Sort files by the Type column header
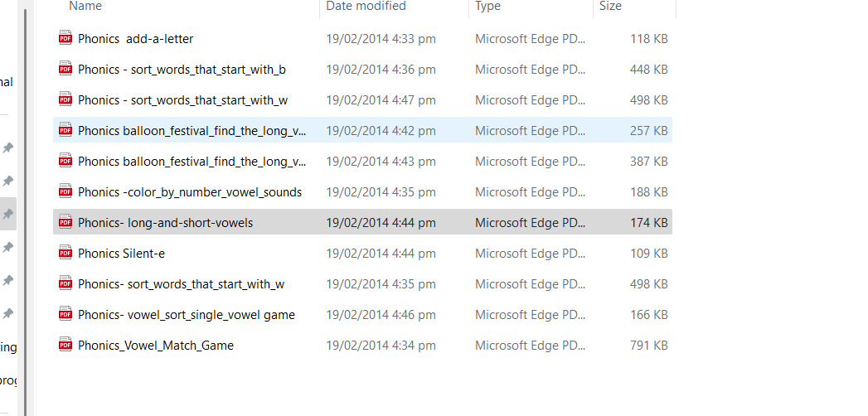 (487, 7)
